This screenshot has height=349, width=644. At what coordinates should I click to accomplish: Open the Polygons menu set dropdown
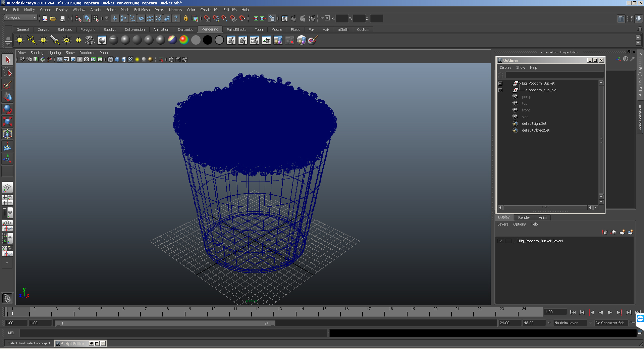tap(20, 17)
